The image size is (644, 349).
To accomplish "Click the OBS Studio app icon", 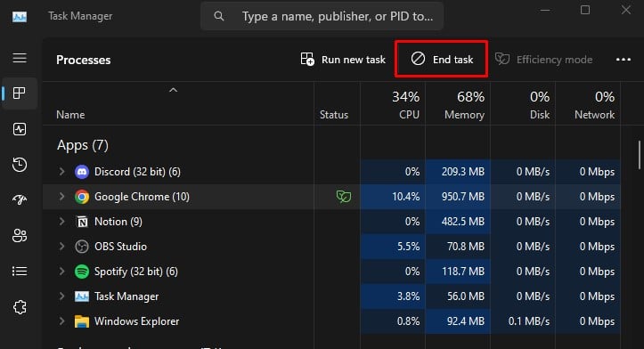I will [82, 247].
